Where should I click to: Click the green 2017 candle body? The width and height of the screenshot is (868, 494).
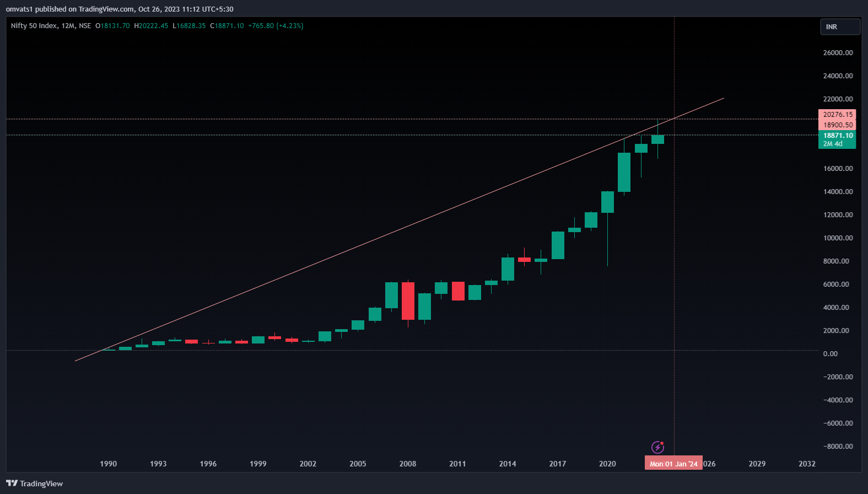point(558,245)
